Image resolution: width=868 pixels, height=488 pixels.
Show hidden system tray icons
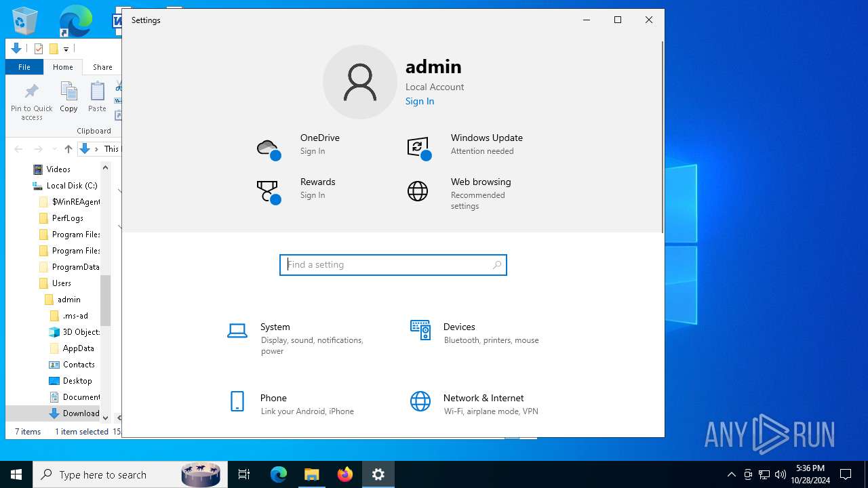tap(731, 474)
